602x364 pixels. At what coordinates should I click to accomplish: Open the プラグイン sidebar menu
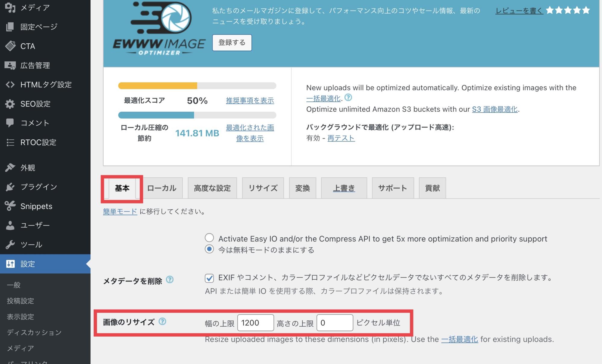(45, 187)
